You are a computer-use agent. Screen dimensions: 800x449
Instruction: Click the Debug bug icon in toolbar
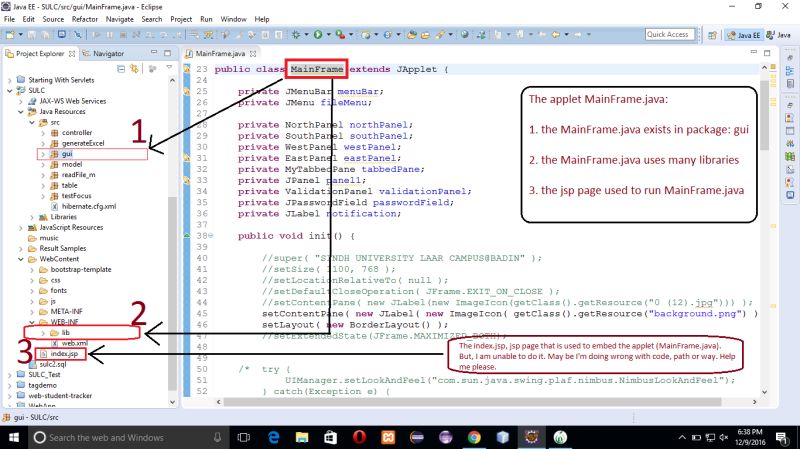coord(296,35)
